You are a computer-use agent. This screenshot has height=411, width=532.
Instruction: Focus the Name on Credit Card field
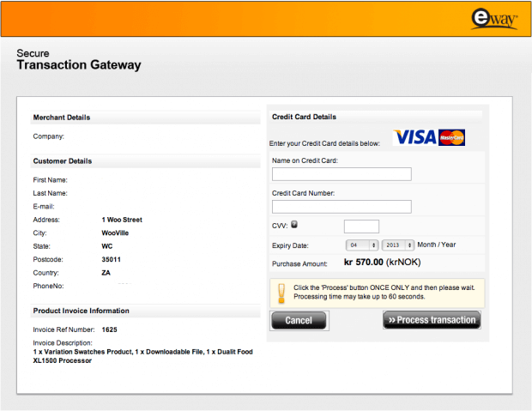tap(342, 174)
